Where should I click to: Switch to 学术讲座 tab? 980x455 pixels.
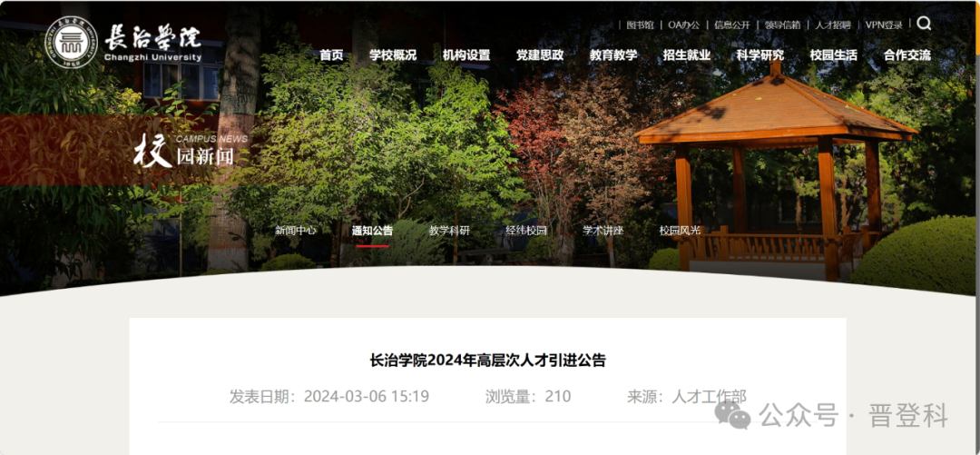point(603,231)
